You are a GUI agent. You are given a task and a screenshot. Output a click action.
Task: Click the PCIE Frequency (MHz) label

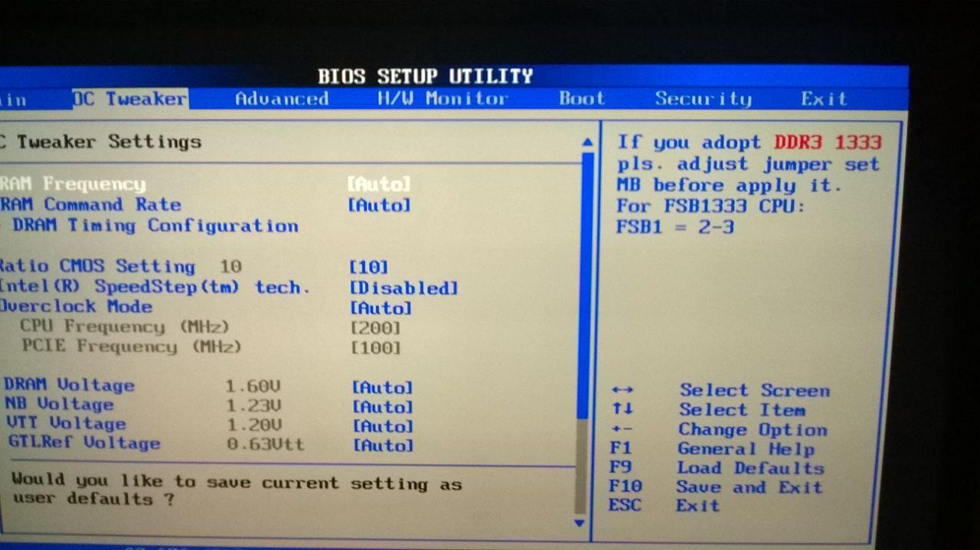[131, 347]
